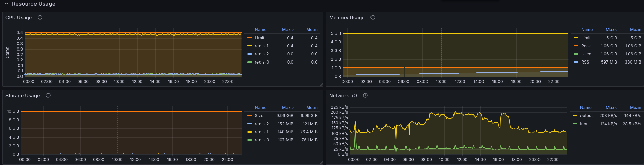Open the Network I/O panel title menu
The image size is (644, 165).
[343, 95]
